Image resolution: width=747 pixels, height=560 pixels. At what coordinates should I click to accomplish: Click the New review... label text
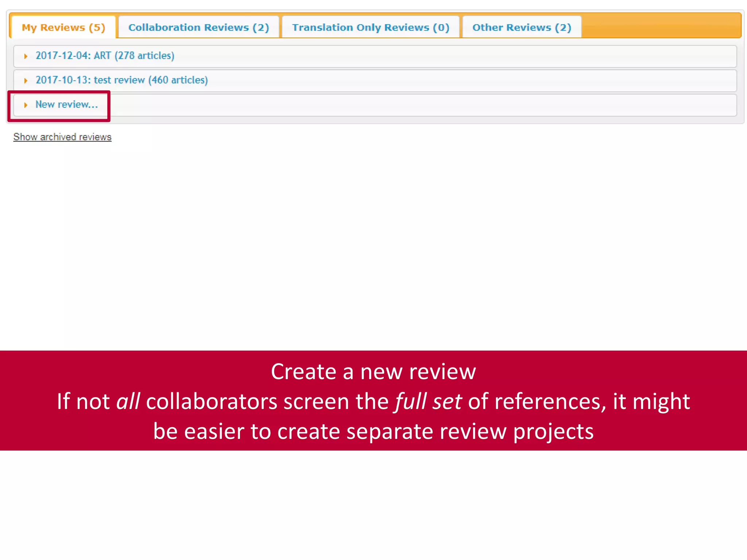pos(67,105)
